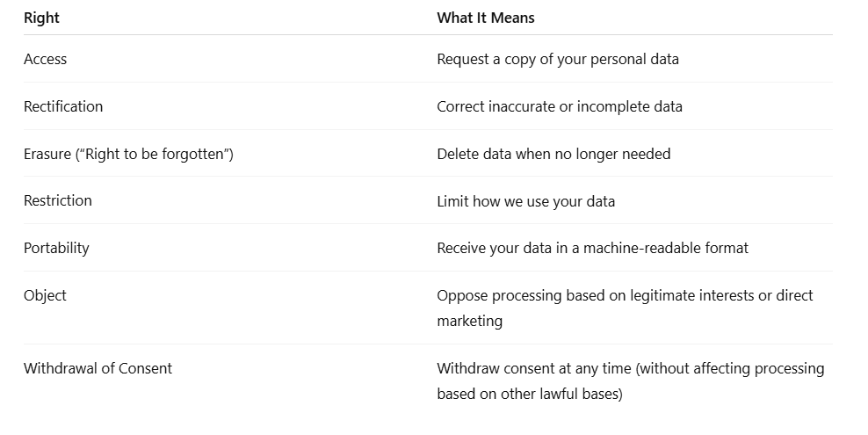Click "Delete data when no longer needed"
Viewport: 868px width, 435px height.
click(x=553, y=154)
